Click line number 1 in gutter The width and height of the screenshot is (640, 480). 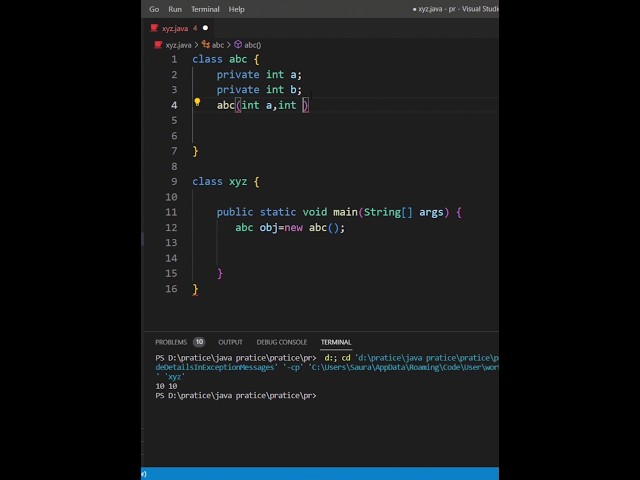[x=174, y=59]
